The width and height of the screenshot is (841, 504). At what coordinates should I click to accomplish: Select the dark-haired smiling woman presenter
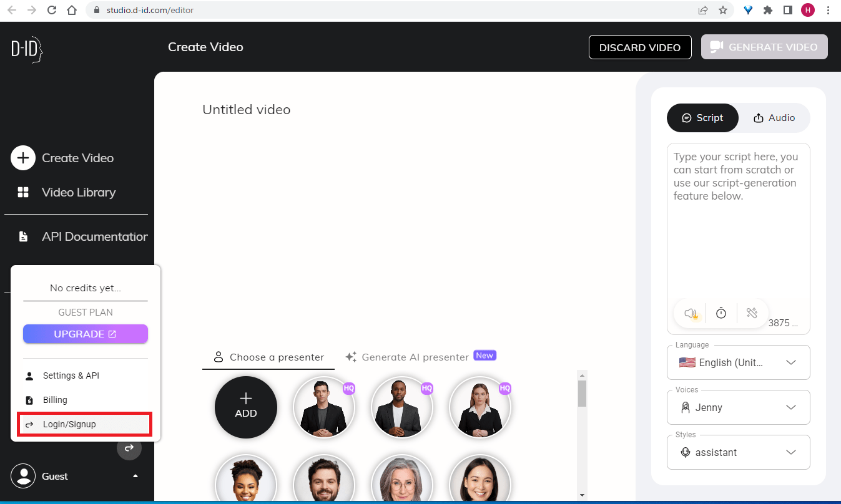(x=480, y=478)
